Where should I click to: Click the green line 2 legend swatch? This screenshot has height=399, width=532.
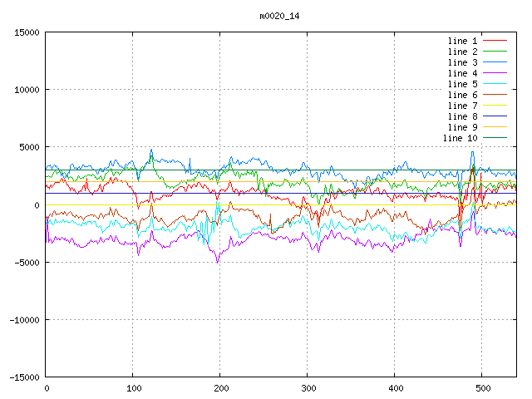pos(495,52)
